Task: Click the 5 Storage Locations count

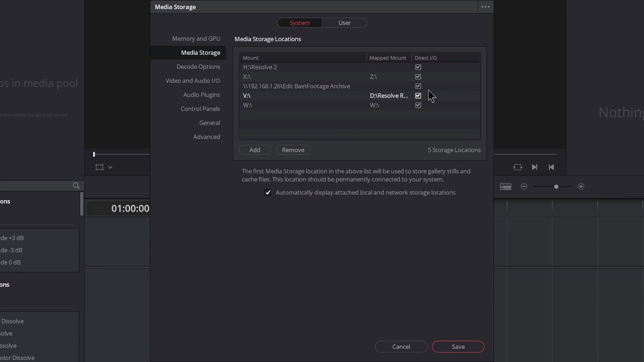Action: [x=454, y=150]
